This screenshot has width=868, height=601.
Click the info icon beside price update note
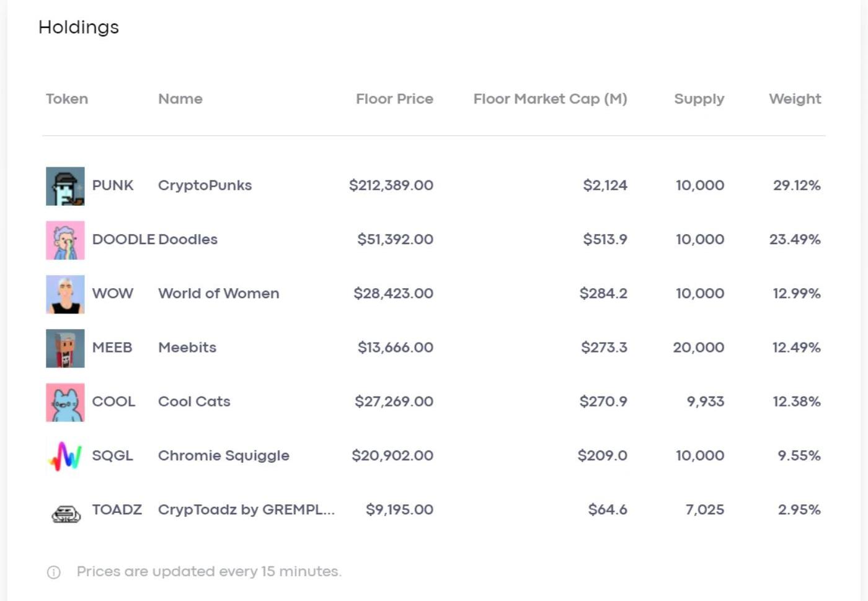[54, 572]
